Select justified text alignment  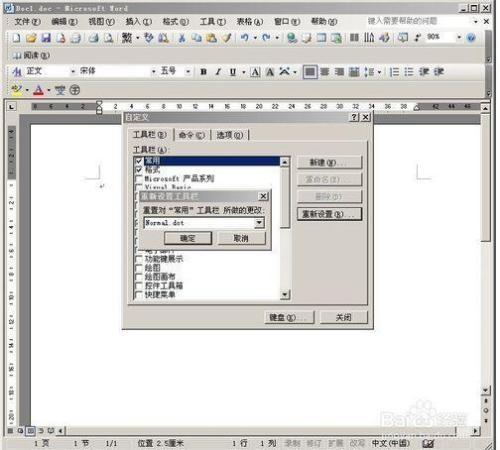point(310,72)
